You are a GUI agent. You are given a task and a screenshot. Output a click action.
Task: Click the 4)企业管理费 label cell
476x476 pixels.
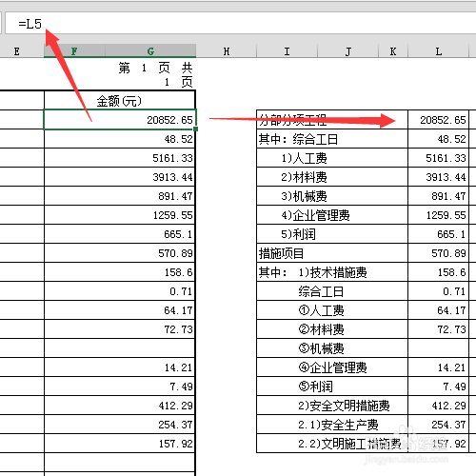coord(332,215)
